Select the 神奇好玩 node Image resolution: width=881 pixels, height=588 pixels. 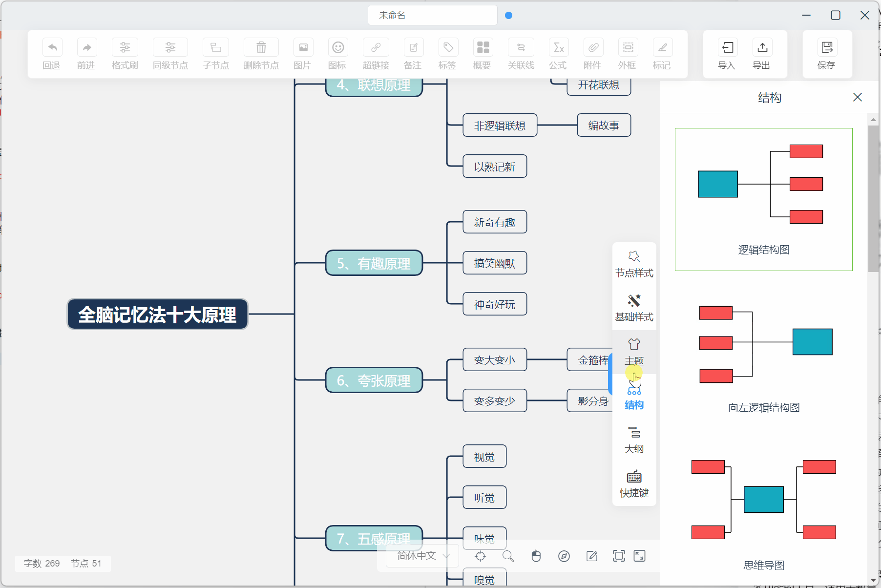click(x=495, y=304)
